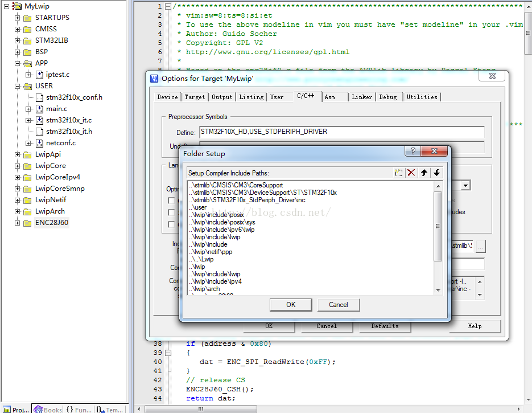532x413 pixels.
Task: Switch to the Linker tab
Action: click(x=361, y=97)
